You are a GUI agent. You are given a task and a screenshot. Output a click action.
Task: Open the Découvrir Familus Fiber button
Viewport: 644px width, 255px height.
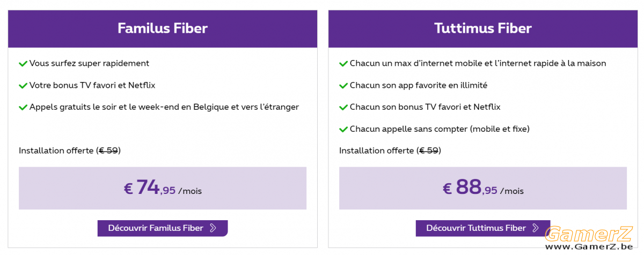pos(163,228)
